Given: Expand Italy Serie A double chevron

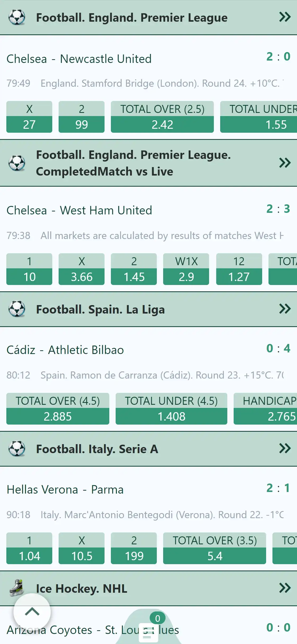Looking at the screenshot, I should [285, 448].
